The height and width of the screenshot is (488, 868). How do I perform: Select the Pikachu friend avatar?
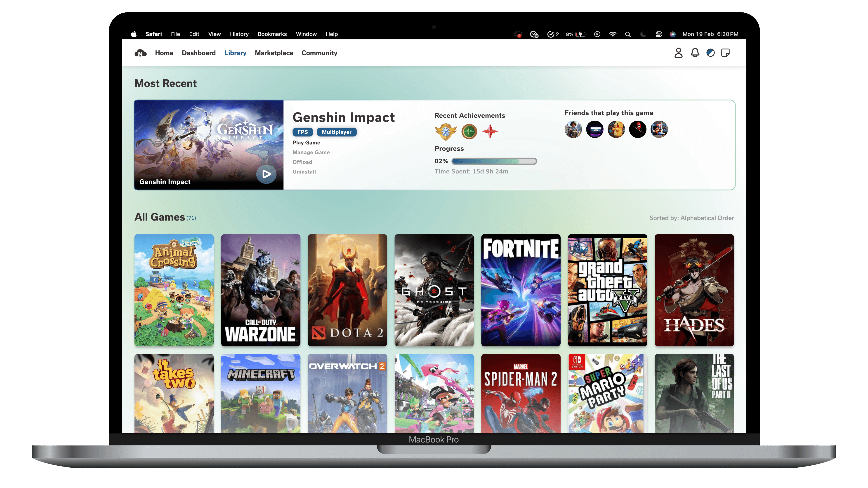616,129
